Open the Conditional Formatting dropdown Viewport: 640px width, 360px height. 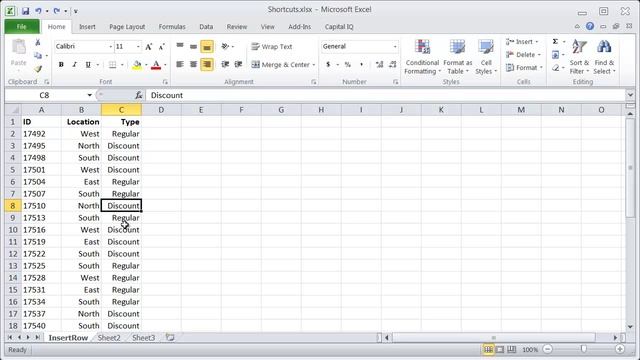point(422,57)
